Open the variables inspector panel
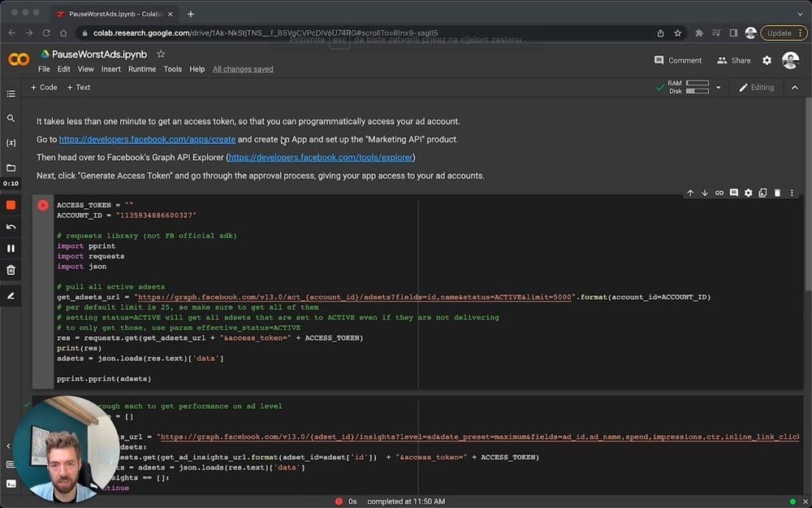 tap(11, 143)
